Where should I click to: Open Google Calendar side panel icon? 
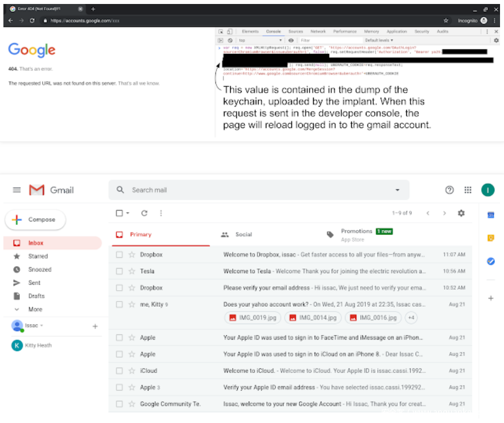pos(491,215)
